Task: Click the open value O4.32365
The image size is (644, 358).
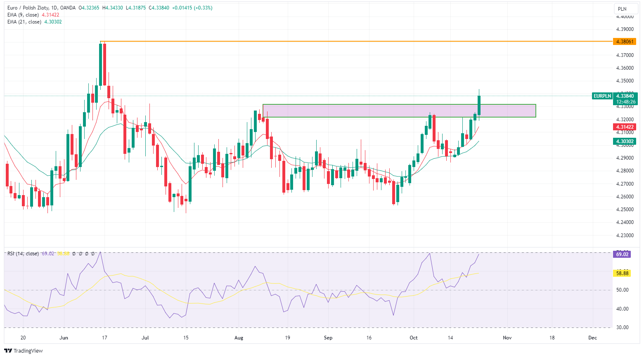Action: click(x=90, y=8)
